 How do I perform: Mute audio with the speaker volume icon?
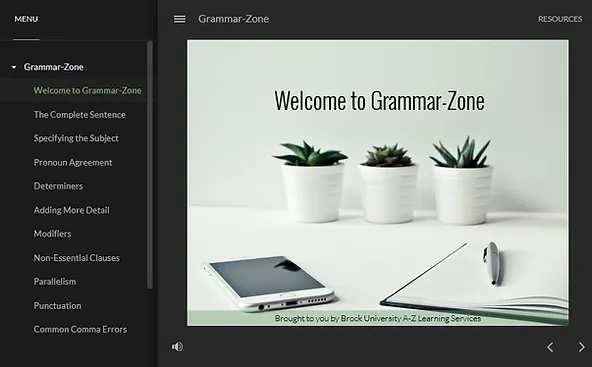[x=177, y=347]
